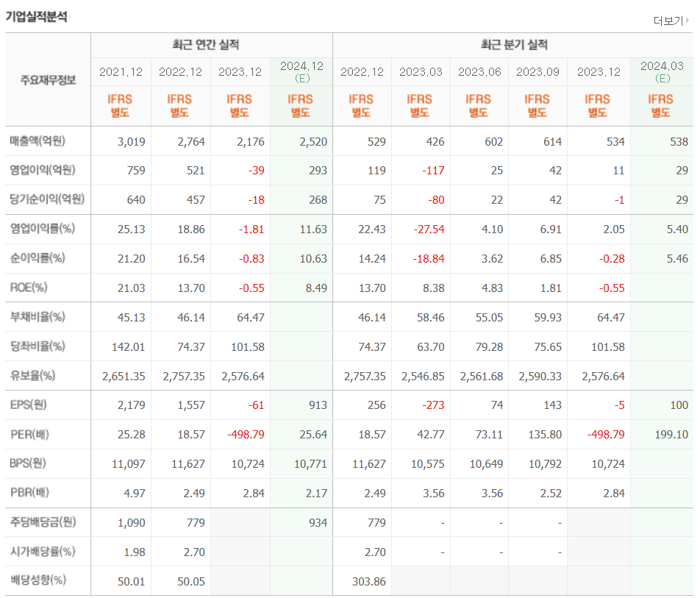Click the dividend per share value 1,090
This screenshot has height=598, width=700.
pyautogui.click(x=131, y=524)
